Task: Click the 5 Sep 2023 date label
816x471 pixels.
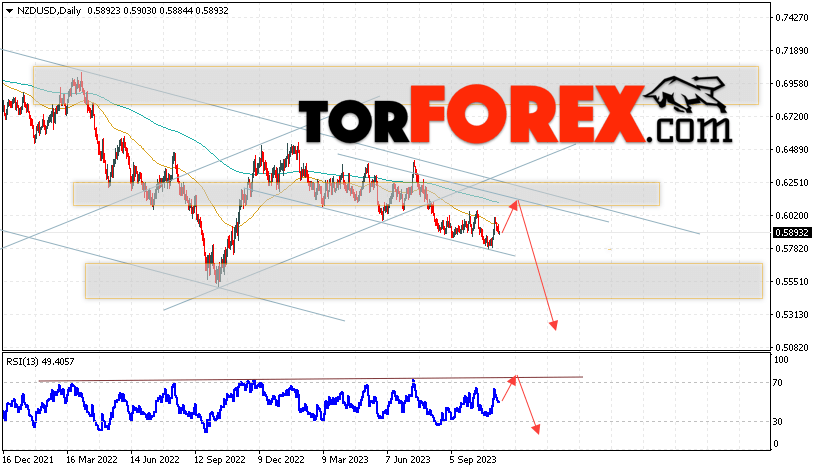Action: click(x=473, y=460)
